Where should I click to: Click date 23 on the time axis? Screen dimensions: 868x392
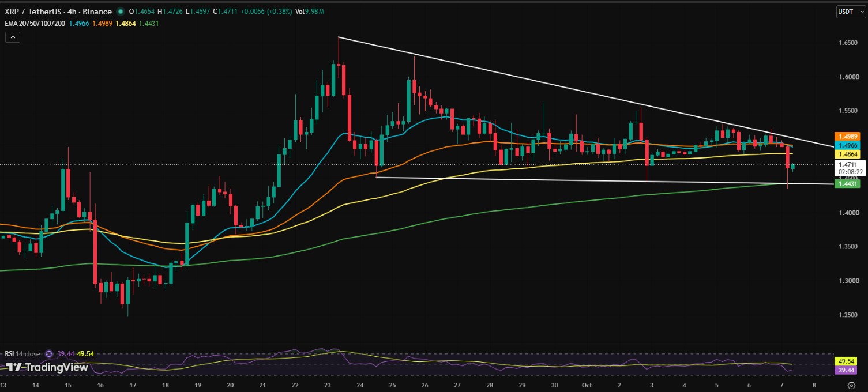coord(328,385)
